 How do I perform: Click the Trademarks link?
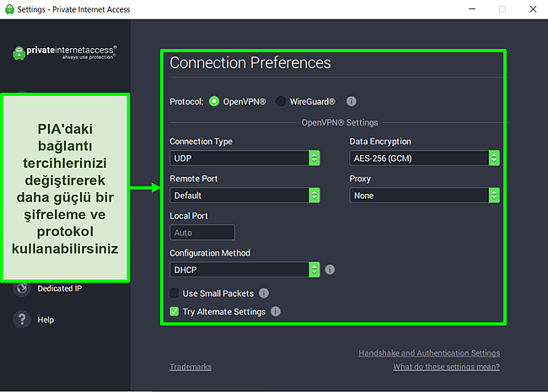pos(191,367)
